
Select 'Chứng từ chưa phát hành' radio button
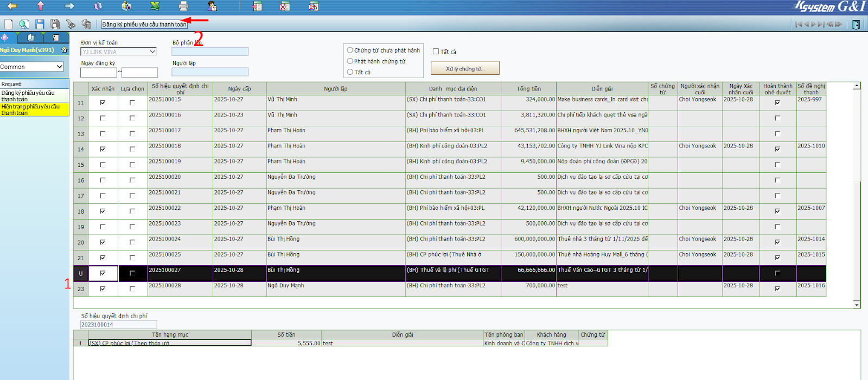tap(350, 50)
